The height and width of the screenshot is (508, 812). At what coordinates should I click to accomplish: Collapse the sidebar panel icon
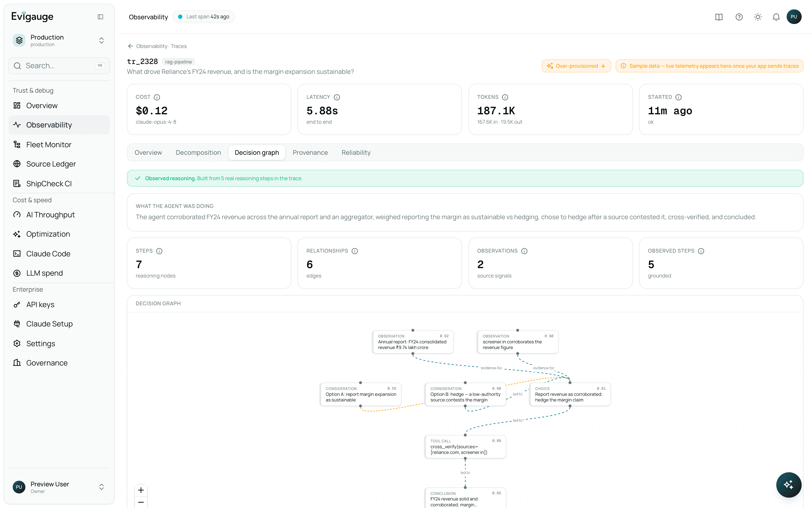(100, 17)
